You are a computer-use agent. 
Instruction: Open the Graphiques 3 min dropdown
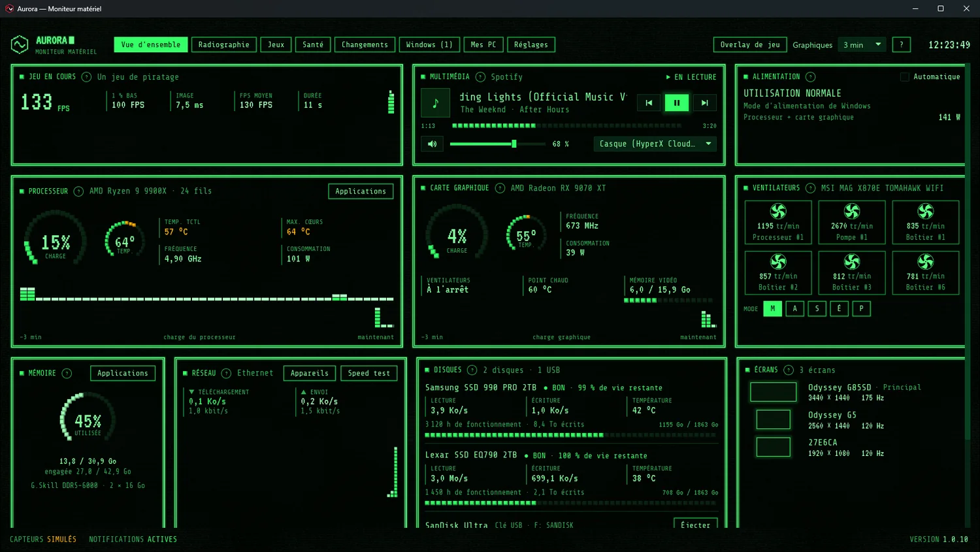pos(862,44)
